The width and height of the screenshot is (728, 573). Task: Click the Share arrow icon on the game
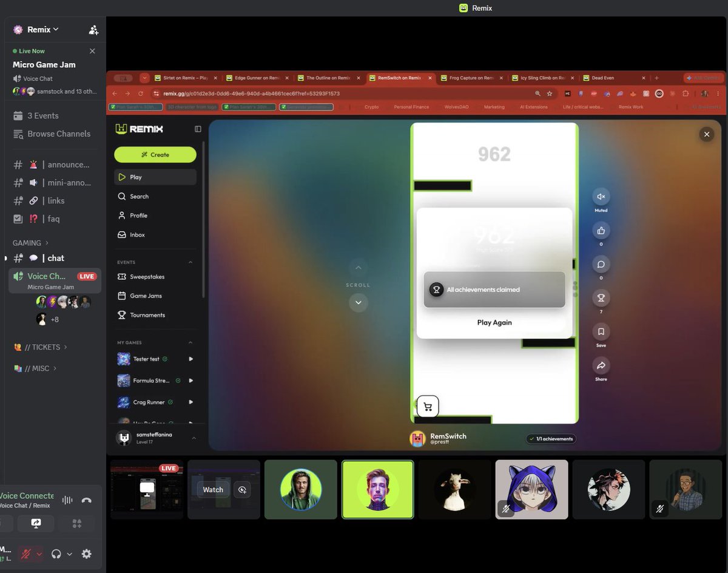pyautogui.click(x=601, y=365)
